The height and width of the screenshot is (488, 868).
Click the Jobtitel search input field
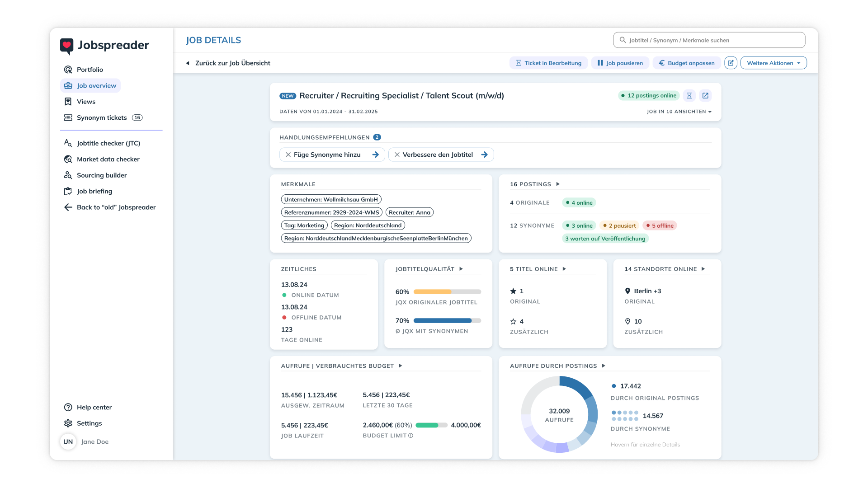[x=709, y=40]
